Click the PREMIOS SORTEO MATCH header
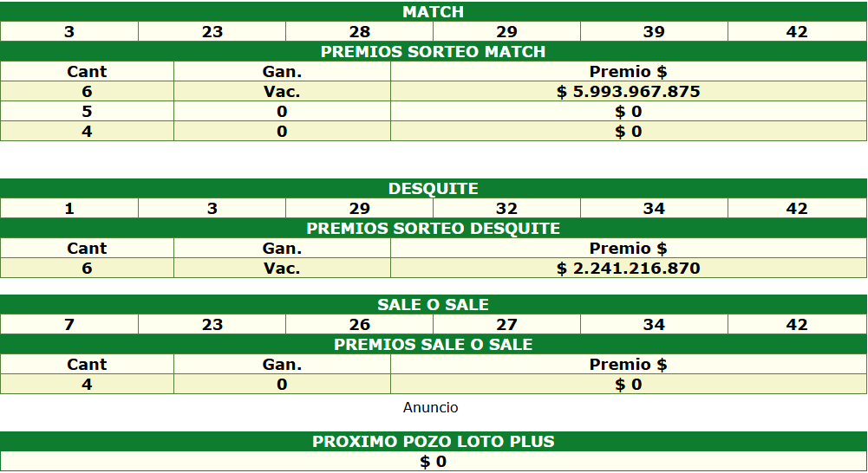The height and width of the screenshot is (473, 868). (434, 52)
